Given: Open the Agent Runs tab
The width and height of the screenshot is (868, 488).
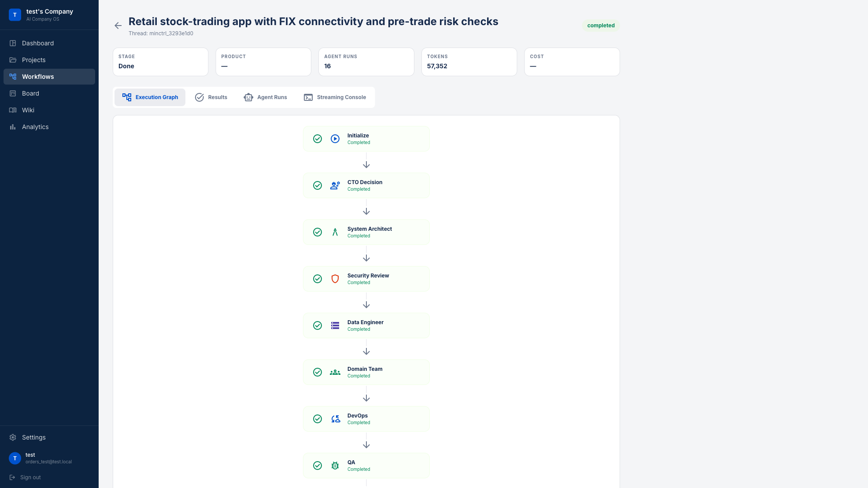Looking at the screenshot, I should (x=266, y=97).
